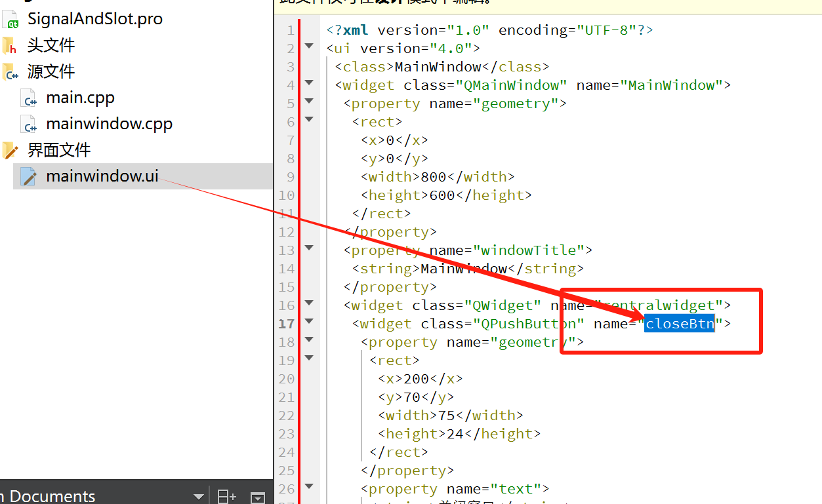Open mainwindow.cpp from the project tree
Viewport: 822px width, 504px height.
tap(110, 124)
